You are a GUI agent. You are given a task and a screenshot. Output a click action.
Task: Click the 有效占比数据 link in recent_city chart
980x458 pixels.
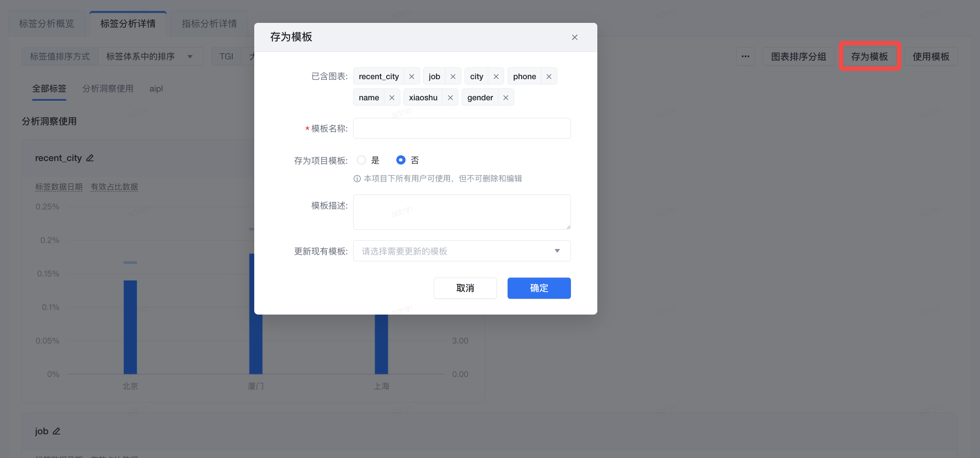[x=114, y=187]
